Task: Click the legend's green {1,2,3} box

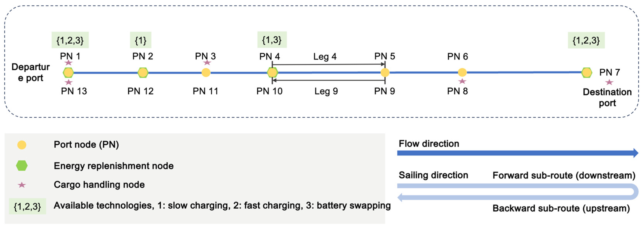Action: [28, 206]
